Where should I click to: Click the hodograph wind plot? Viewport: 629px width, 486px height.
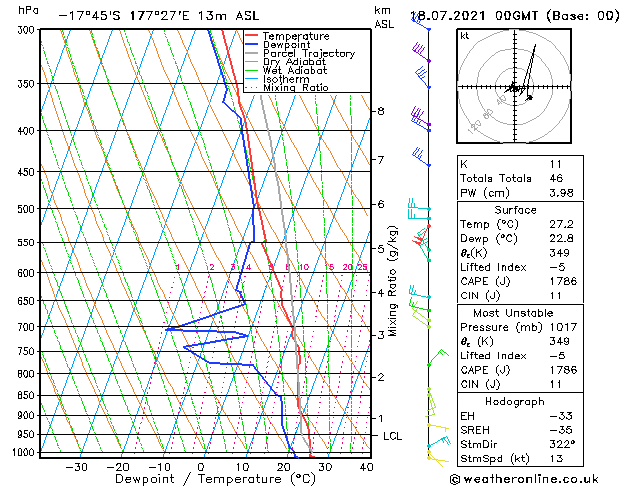click(514, 86)
